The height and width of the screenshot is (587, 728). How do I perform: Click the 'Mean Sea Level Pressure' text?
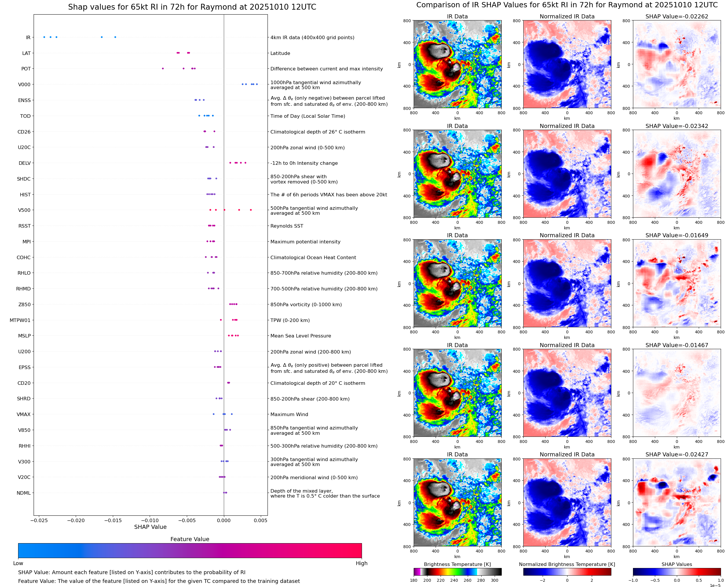point(300,336)
